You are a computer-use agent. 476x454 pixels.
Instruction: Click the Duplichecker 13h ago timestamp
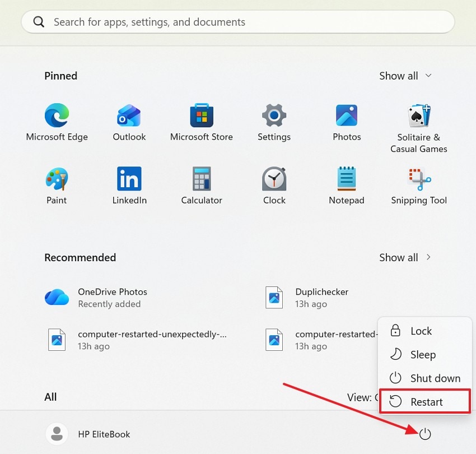coord(311,304)
